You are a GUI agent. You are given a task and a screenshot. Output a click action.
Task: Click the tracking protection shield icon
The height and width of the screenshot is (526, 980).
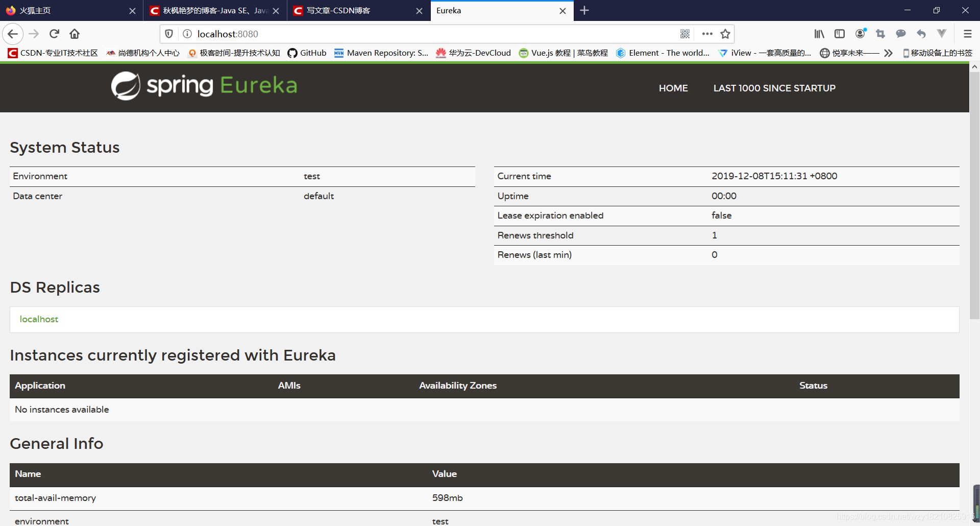point(169,34)
